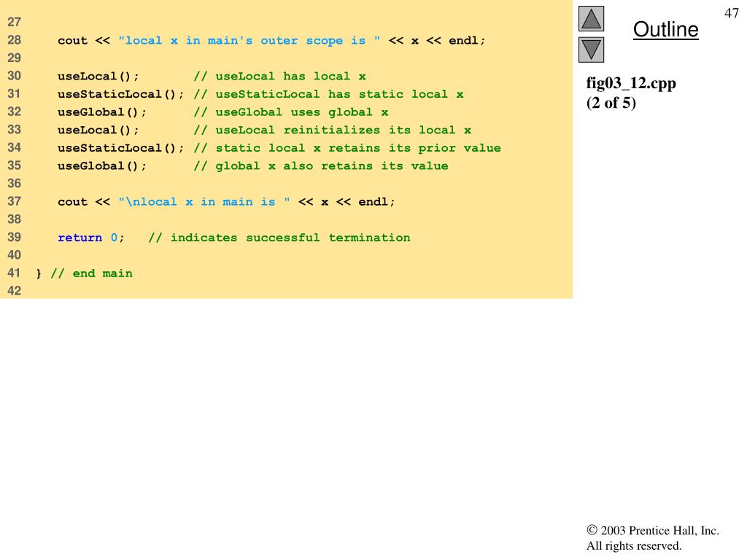Click line number 28
This screenshot has height=560, width=747.
click(15, 40)
